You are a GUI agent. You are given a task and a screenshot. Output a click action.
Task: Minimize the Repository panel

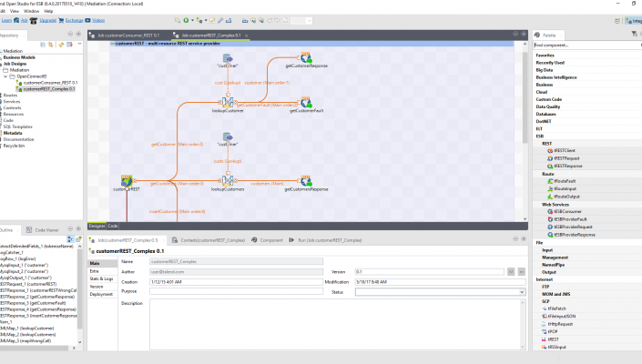point(70,34)
